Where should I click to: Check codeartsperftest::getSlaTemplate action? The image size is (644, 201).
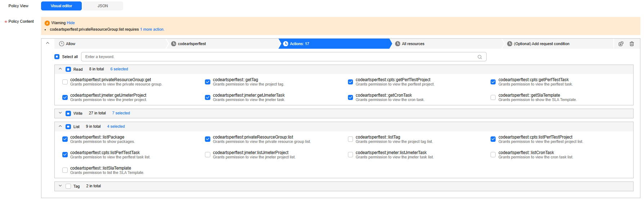pyautogui.click(x=493, y=97)
